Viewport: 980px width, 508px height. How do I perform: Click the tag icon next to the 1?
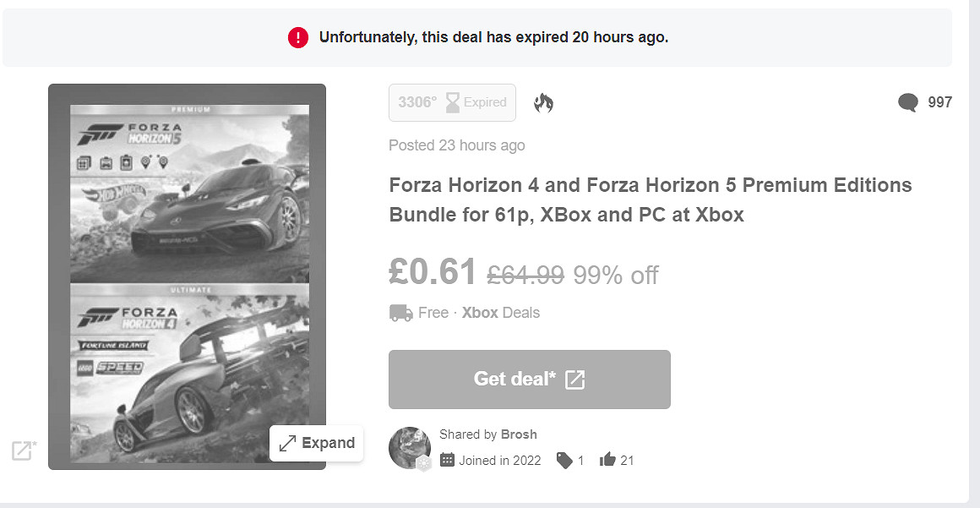(x=564, y=460)
